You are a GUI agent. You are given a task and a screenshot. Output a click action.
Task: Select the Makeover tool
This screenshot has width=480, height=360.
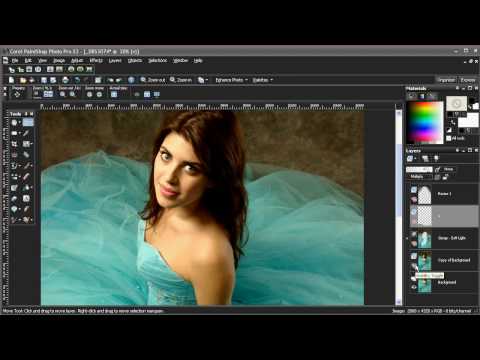click(27, 155)
